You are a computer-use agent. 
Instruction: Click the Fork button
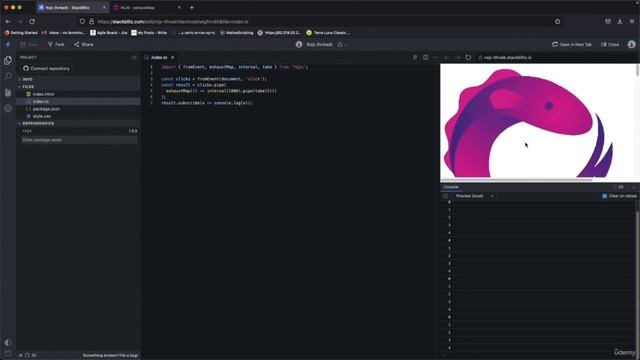(x=56, y=44)
